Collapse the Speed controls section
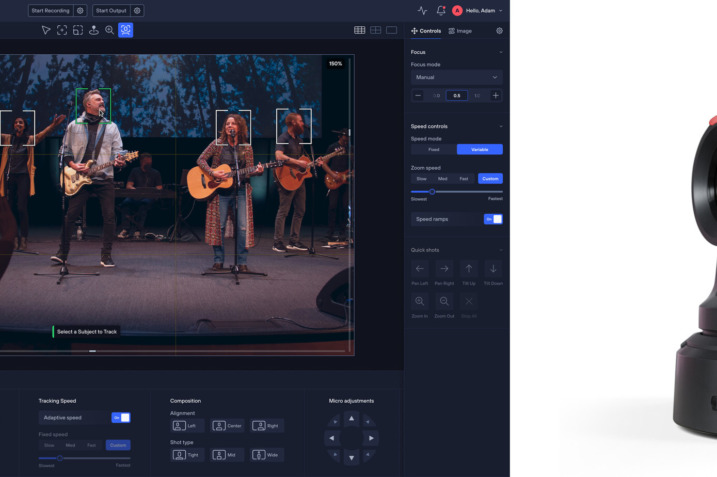Viewport: 717px width, 477px height. tap(500, 126)
